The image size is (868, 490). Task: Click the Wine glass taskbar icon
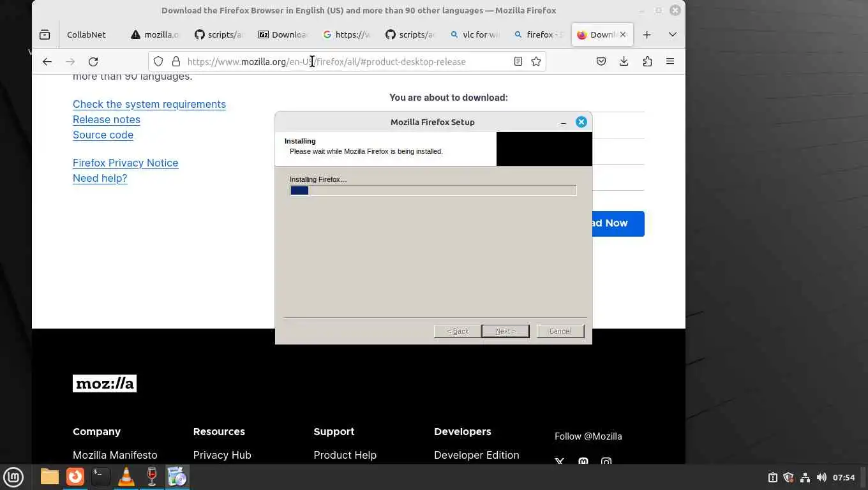pyautogui.click(x=152, y=477)
